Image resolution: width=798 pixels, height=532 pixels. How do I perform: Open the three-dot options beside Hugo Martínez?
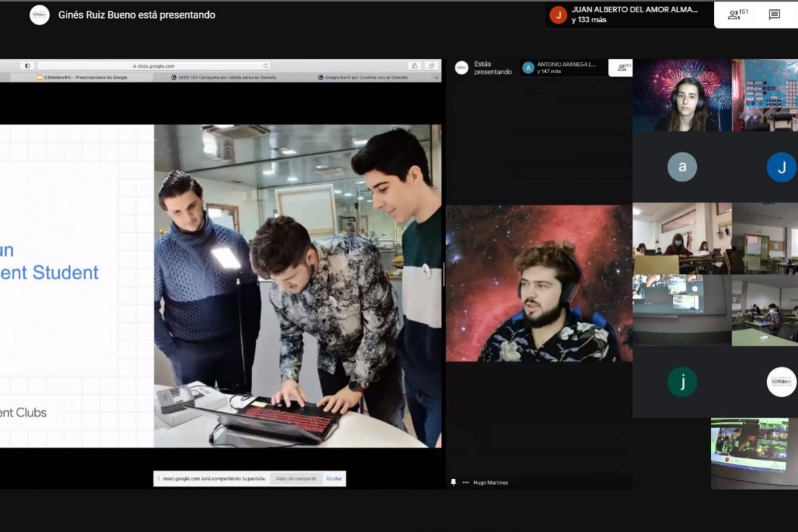pyautogui.click(x=466, y=482)
